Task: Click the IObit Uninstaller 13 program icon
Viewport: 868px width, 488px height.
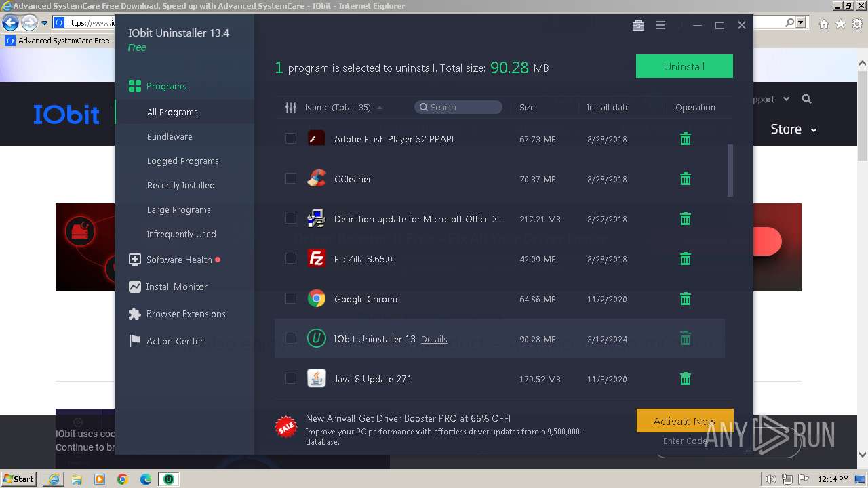Action: click(x=317, y=338)
